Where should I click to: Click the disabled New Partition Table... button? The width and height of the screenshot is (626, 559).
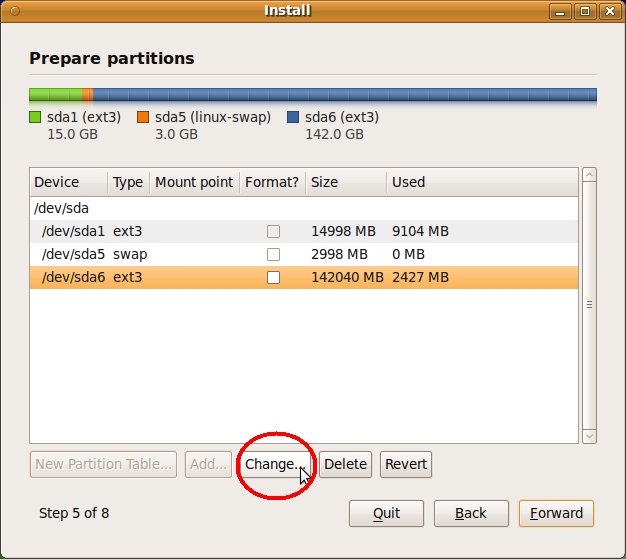pos(103,464)
